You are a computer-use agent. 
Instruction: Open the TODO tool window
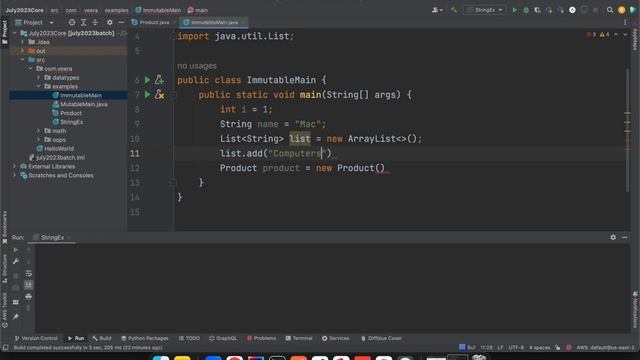pos(189,338)
